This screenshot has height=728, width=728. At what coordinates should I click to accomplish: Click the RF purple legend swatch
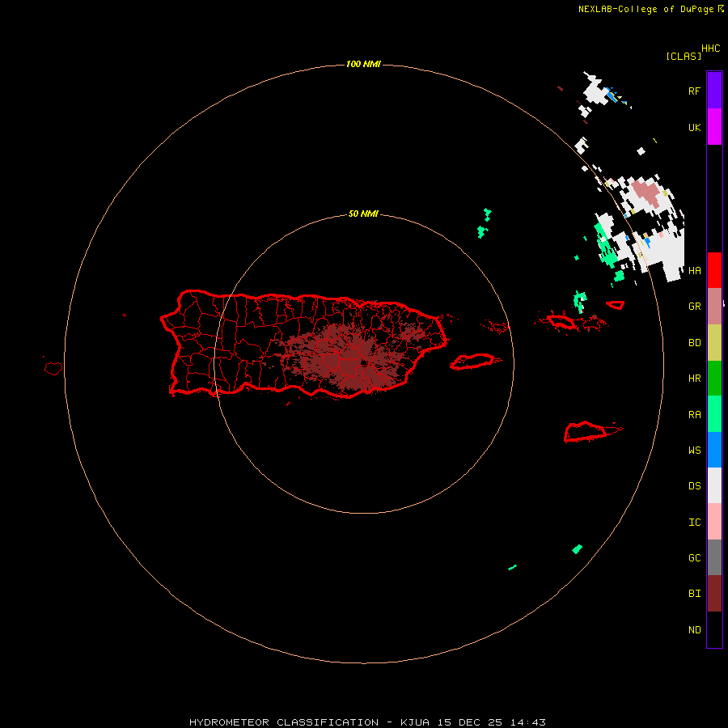pyautogui.click(x=714, y=91)
